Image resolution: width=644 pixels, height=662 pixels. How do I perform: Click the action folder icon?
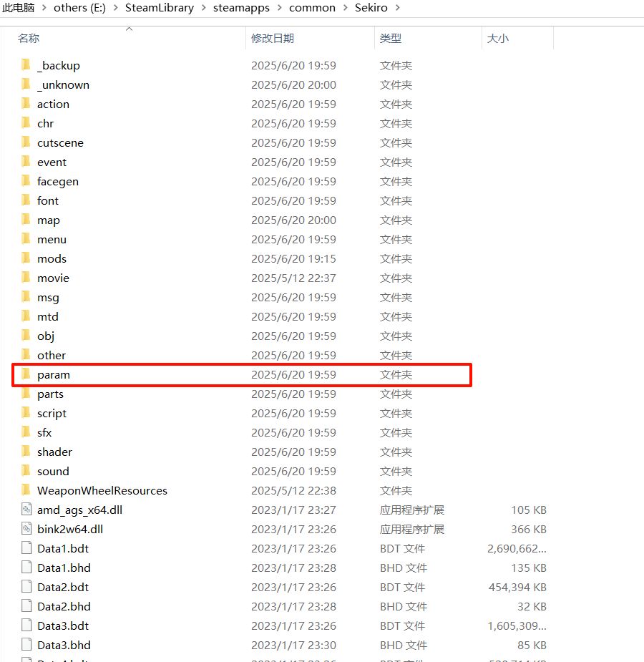26,104
